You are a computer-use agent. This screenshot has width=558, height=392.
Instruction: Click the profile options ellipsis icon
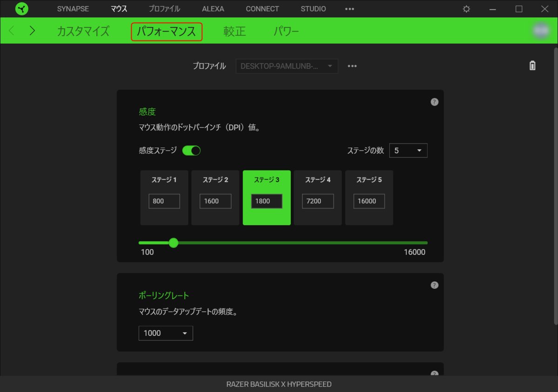point(352,66)
